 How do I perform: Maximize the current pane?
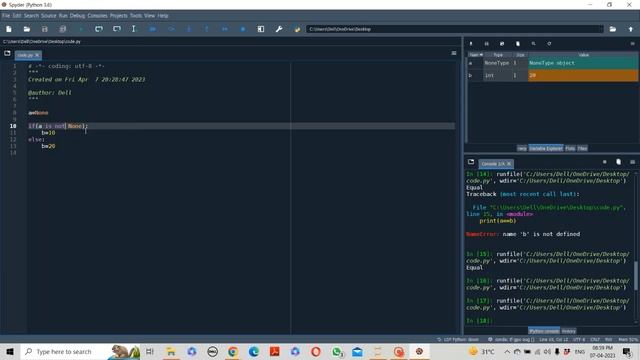point(261,29)
